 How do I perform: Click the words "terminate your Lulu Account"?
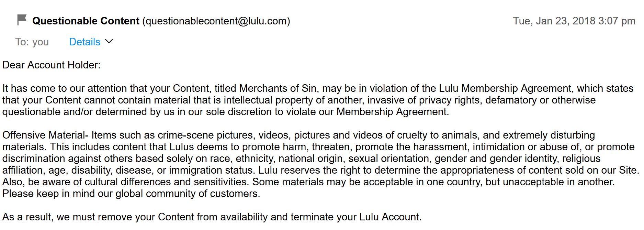pos(355,217)
